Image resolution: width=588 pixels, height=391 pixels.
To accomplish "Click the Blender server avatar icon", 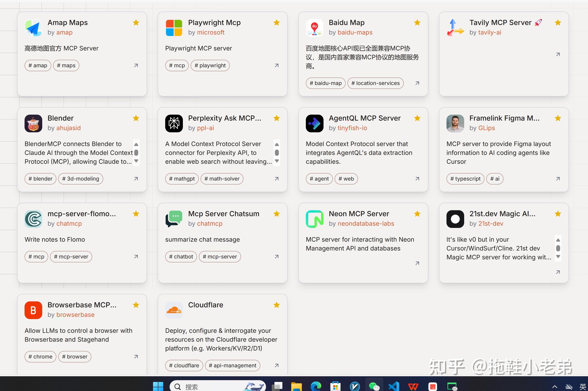I will click(33, 123).
